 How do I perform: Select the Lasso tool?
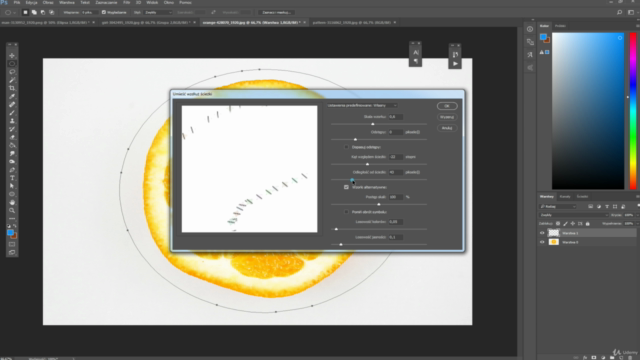(x=12, y=72)
